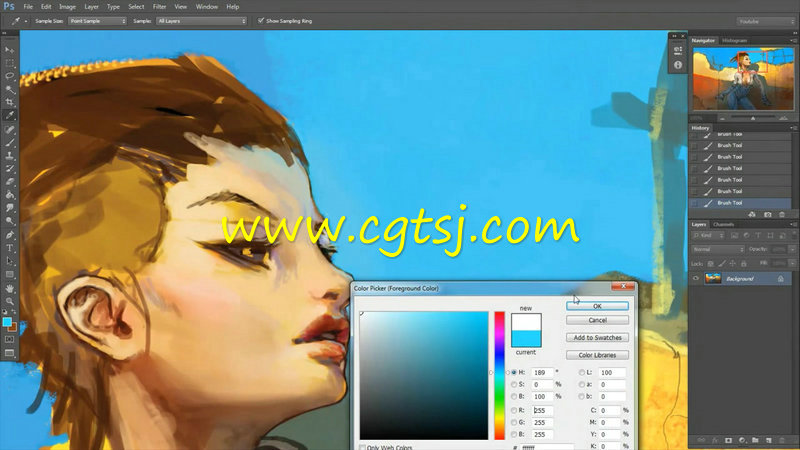Screen dimensions: 800x450
Task: Select the H hue radio button
Action: pyautogui.click(x=514, y=372)
